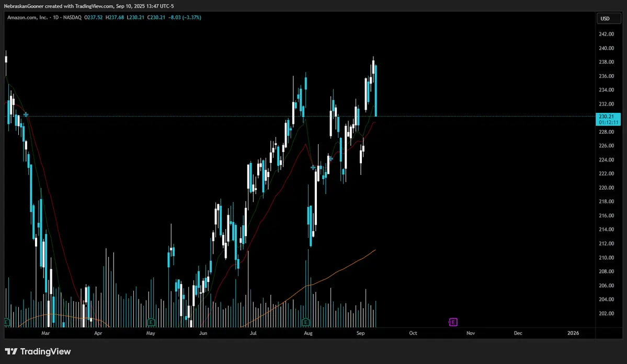Click the Jul label on the time axis
The image size is (627, 364).
(253, 333)
